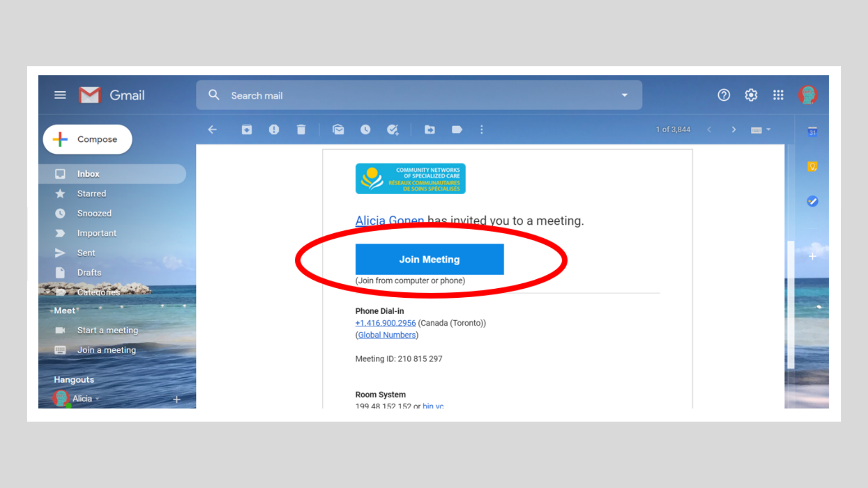
Task: Click the move to folder icon
Action: (429, 129)
